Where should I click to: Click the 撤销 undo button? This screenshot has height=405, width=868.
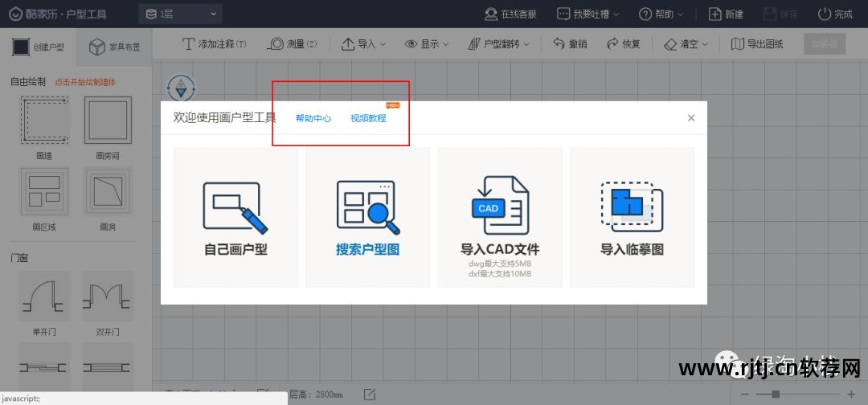(x=570, y=44)
